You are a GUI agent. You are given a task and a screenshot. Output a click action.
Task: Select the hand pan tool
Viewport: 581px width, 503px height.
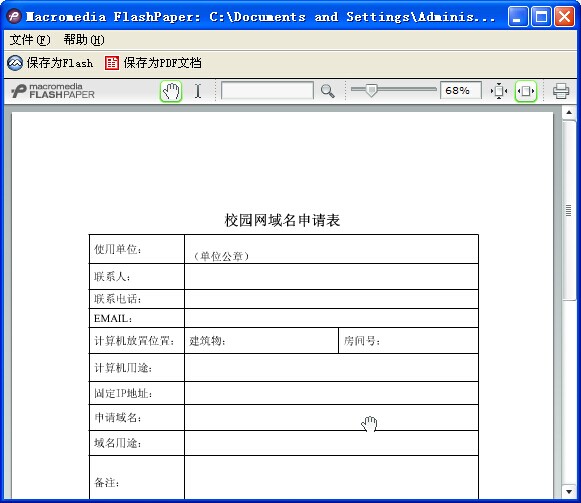(171, 91)
